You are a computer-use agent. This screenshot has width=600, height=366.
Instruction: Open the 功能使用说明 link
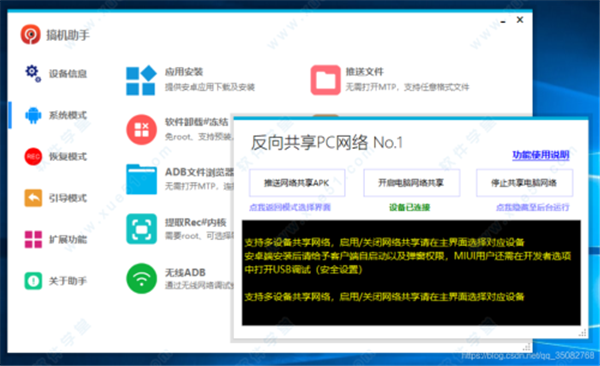541,155
